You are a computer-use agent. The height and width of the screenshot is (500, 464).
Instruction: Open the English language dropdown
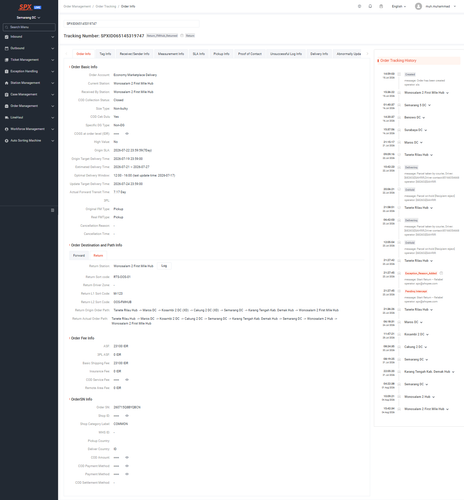[399, 6]
